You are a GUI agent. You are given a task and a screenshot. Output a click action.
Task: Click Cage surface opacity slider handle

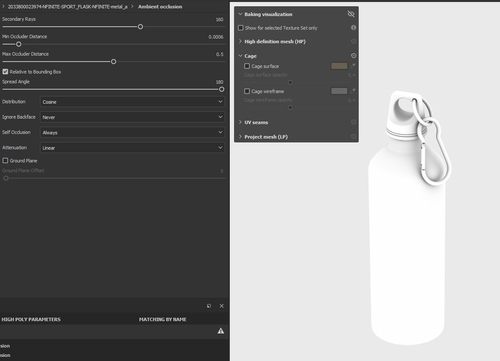coord(290,82)
